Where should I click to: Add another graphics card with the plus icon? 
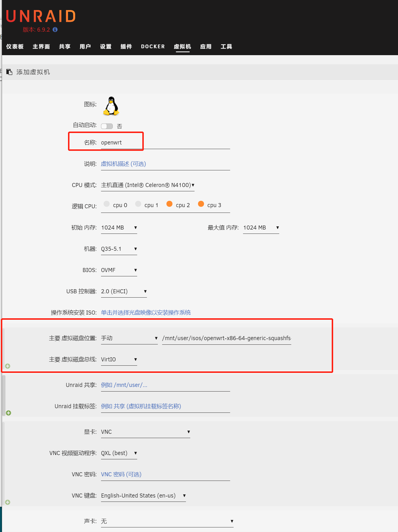8,502
